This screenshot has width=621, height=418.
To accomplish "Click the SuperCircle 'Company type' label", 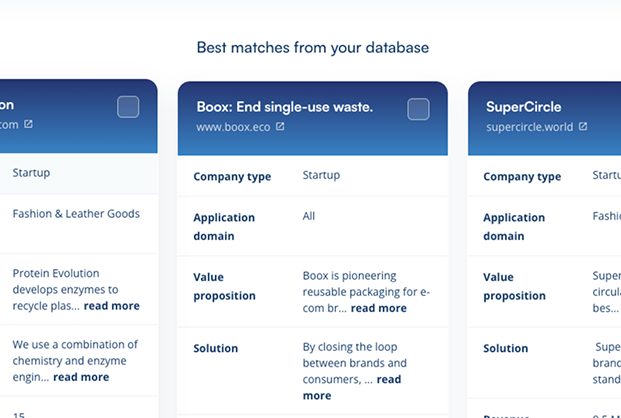I will pyautogui.click(x=522, y=177).
